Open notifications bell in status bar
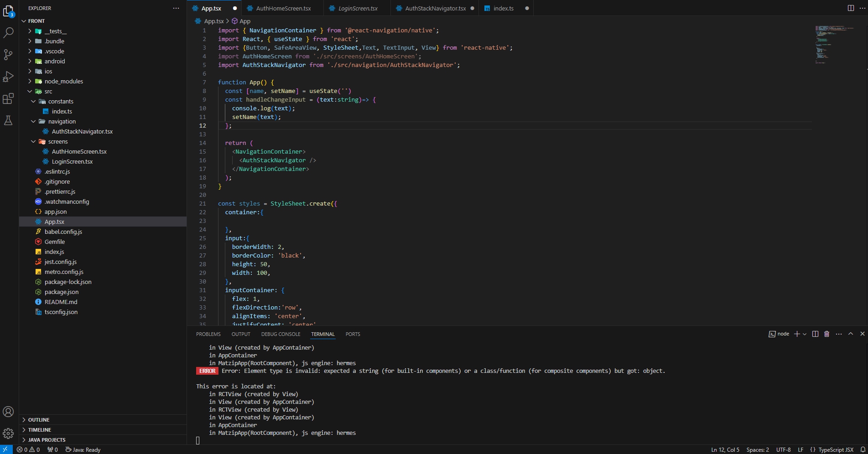Viewport: 868px width, 454px height. (x=863, y=449)
